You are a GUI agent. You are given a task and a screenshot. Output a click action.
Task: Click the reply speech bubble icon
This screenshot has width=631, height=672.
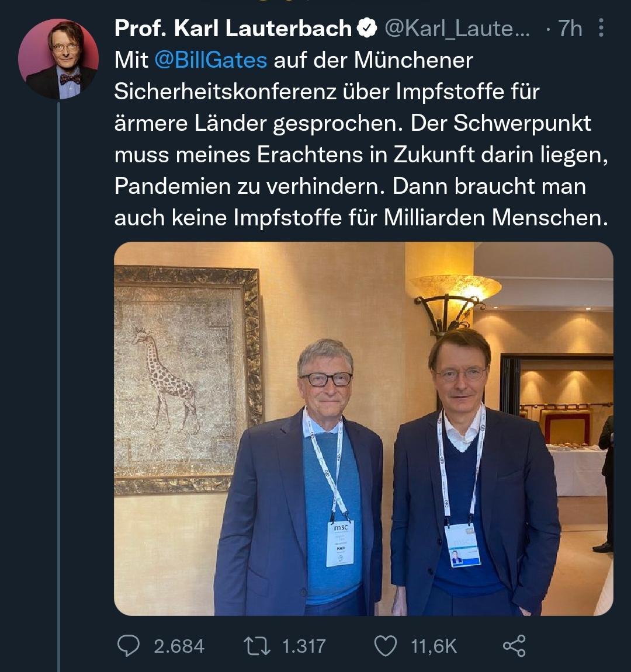pos(128,645)
